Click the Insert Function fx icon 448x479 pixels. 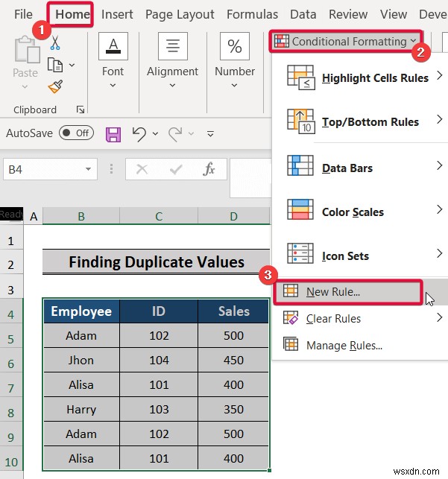[209, 169]
